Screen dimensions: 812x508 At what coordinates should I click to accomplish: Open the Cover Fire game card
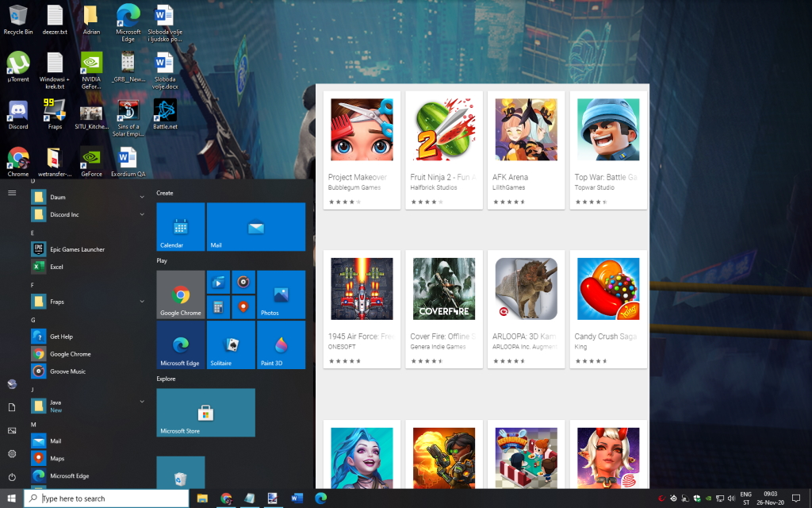tap(444, 310)
